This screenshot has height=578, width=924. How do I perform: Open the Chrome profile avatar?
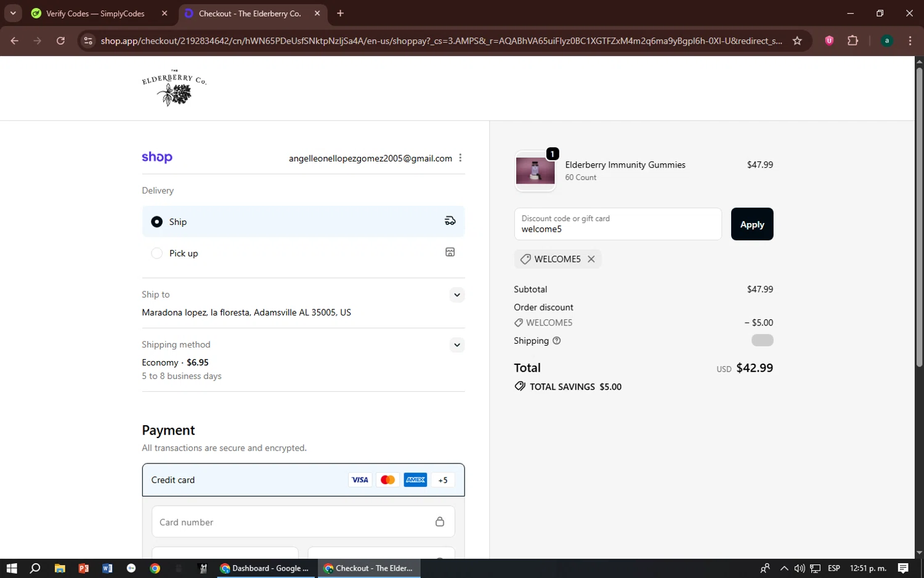[887, 41]
